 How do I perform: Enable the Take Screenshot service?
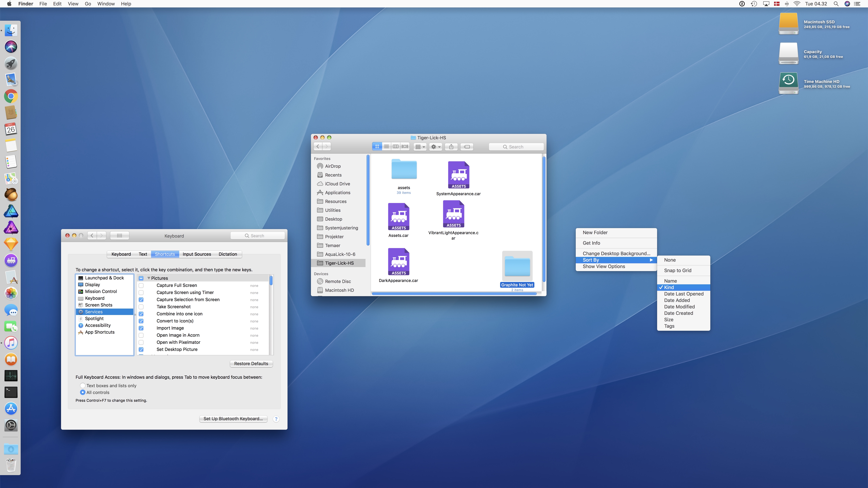coord(141,307)
